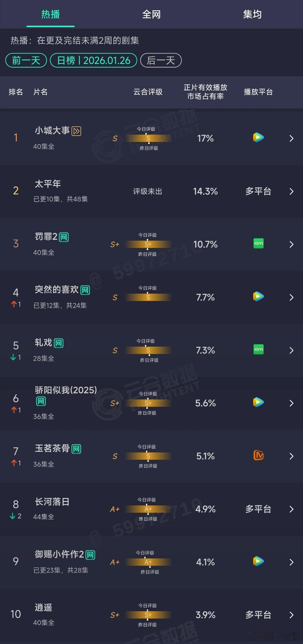The image size is (303, 644).
Task: Advance to the next day using 后一天
Action: pyautogui.click(x=161, y=60)
